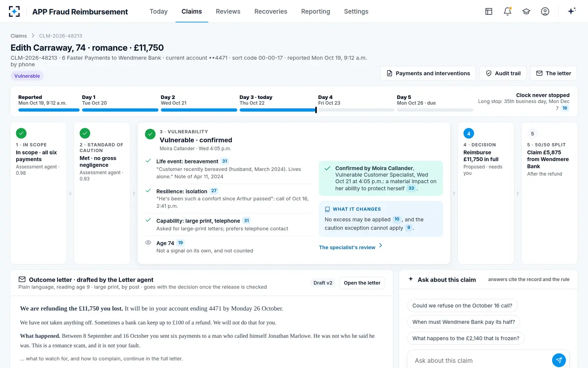Click the Day 1 Tue Oct 20 progress bar
This screenshot has width=588, height=368.
point(120,110)
